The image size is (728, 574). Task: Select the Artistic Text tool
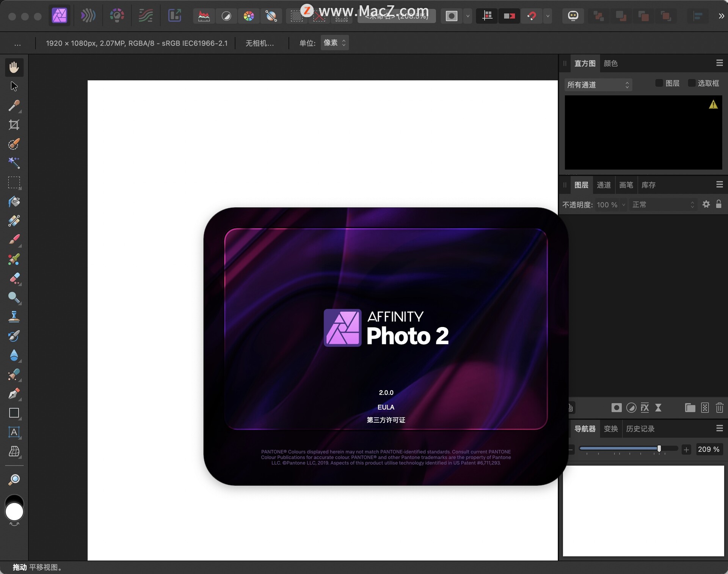click(x=14, y=432)
